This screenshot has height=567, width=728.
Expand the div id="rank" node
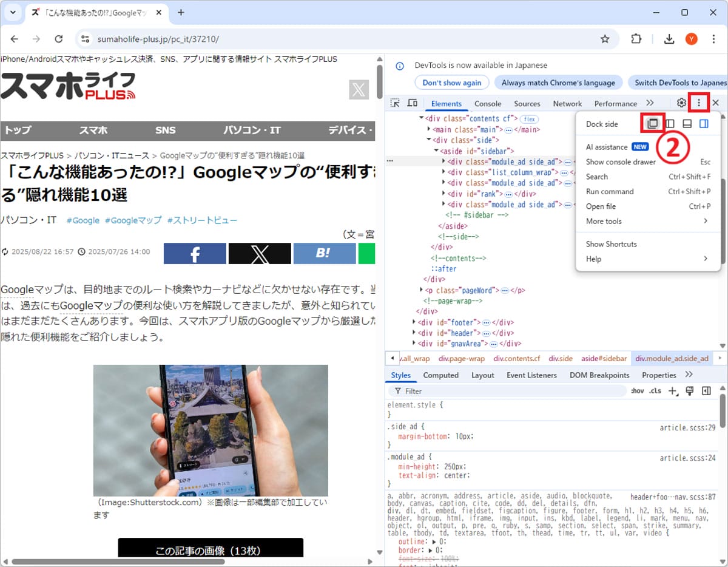[x=445, y=194]
